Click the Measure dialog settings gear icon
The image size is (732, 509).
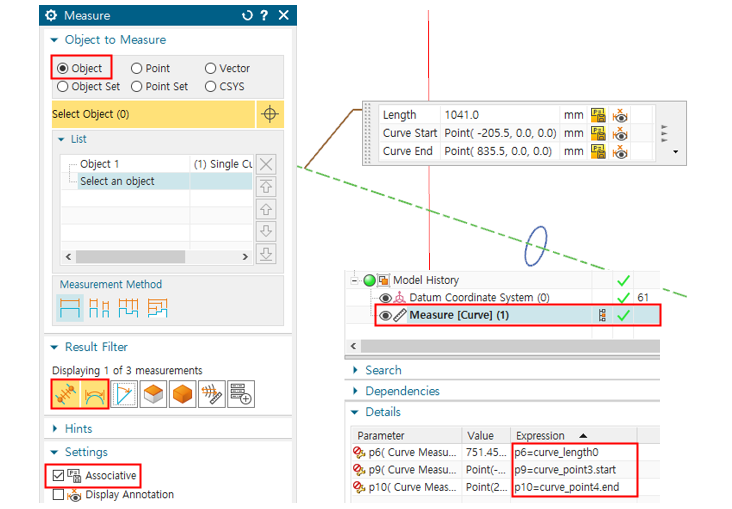pos(52,15)
